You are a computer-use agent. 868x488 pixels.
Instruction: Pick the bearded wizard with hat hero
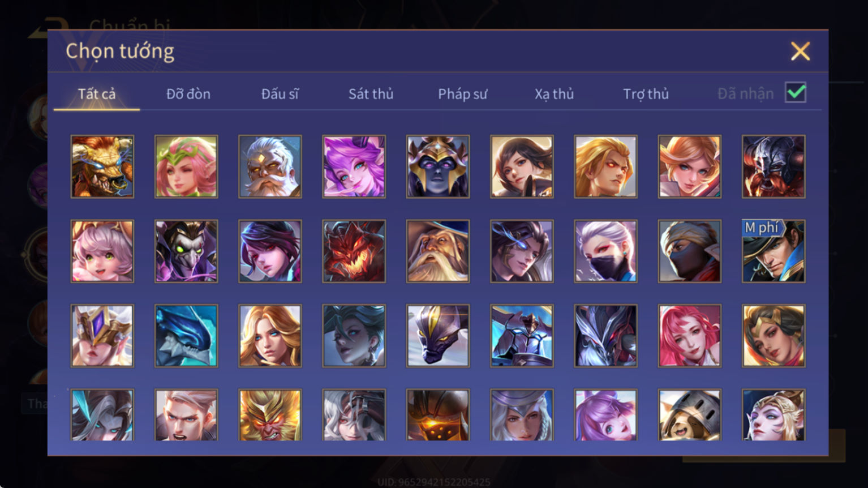(x=437, y=251)
